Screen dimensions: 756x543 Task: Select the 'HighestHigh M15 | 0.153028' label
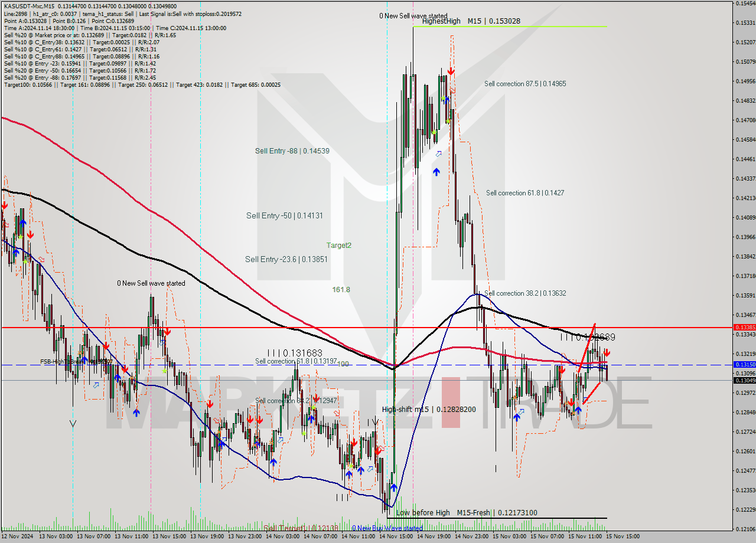471,21
